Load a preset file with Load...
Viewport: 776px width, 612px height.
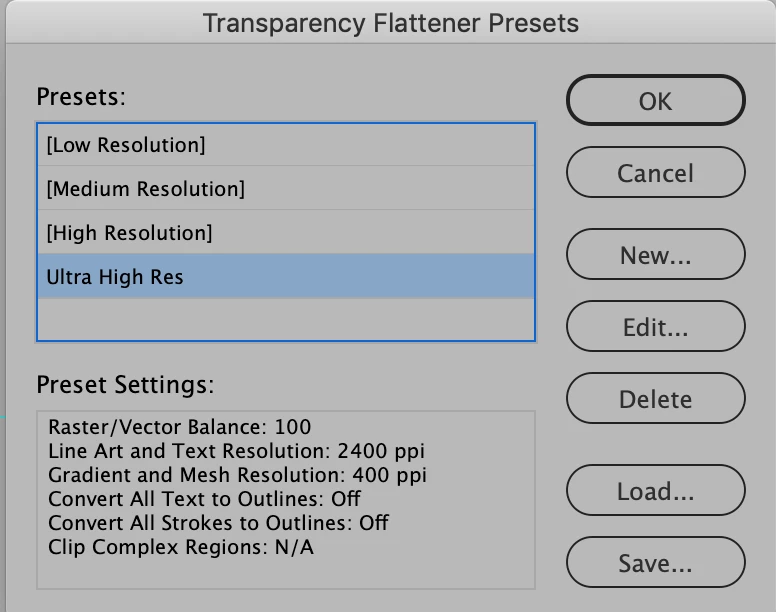click(x=655, y=491)
